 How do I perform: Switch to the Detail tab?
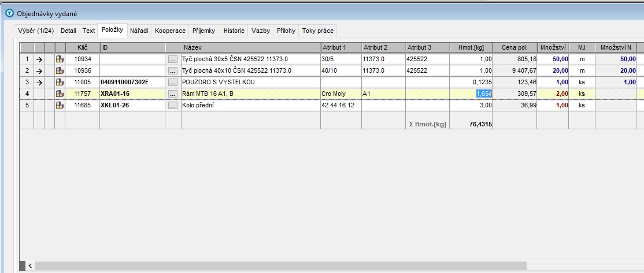68,31
